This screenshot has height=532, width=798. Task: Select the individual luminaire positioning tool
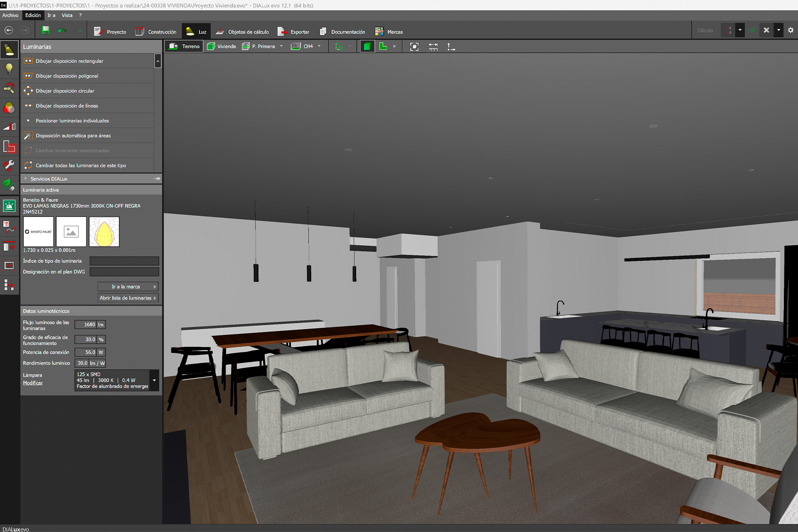pos(72,121)
